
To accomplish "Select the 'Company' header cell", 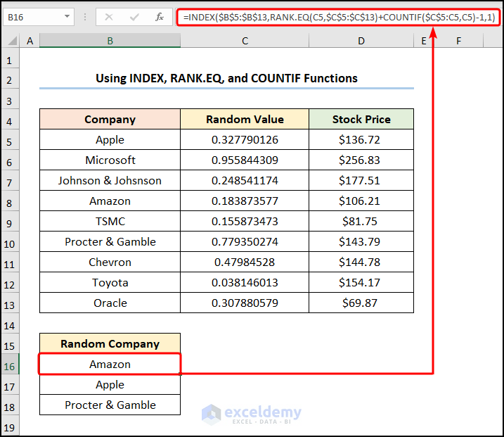I will tap(110, 119).
